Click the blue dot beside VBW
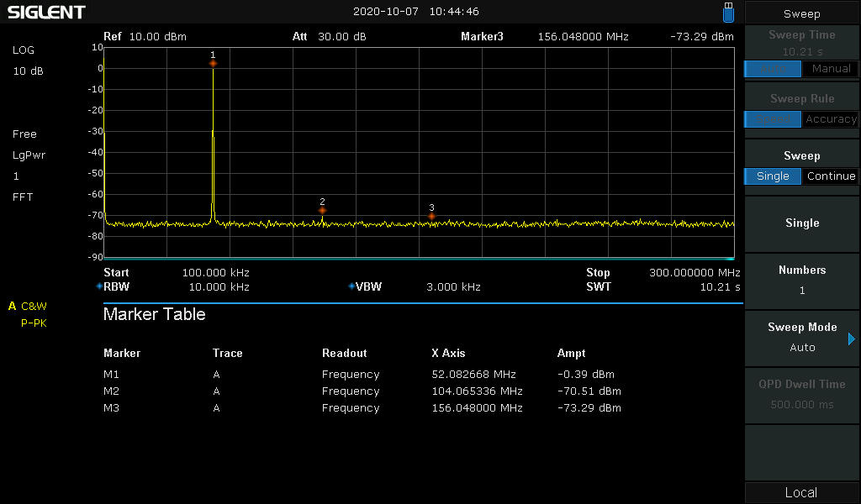Viewport: 861px width, 504px height. 351,286
